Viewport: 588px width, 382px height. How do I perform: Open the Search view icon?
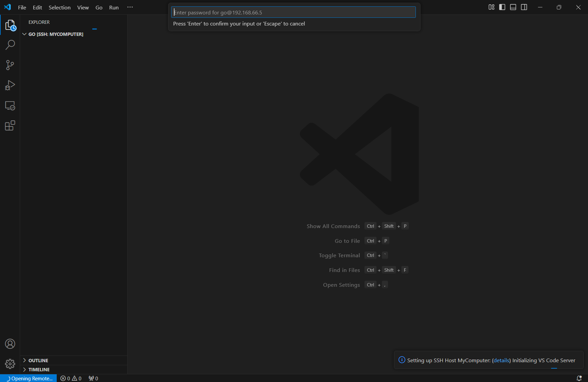[x=10, y=45]
